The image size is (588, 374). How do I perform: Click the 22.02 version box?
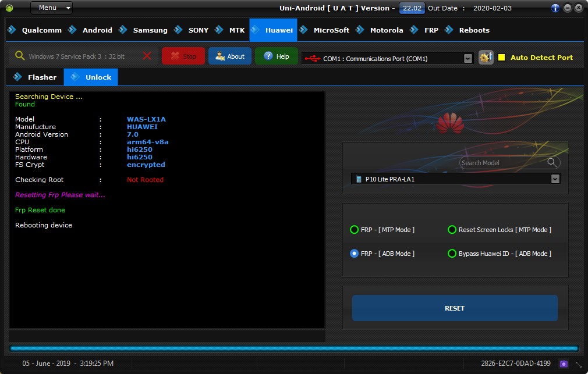pos(412,8)
